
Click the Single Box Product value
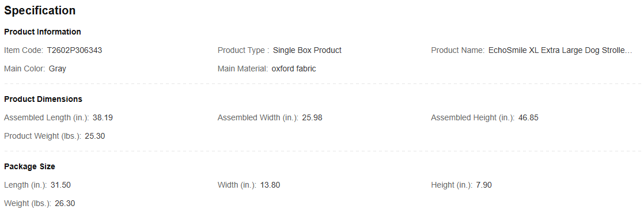click(307, 51)
